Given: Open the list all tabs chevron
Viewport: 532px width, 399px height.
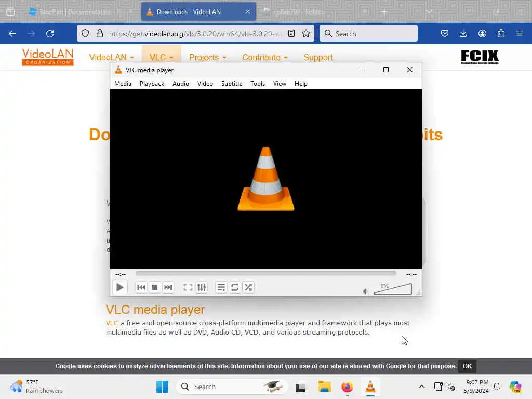Looking at the screenshot, I should point(429,11).
